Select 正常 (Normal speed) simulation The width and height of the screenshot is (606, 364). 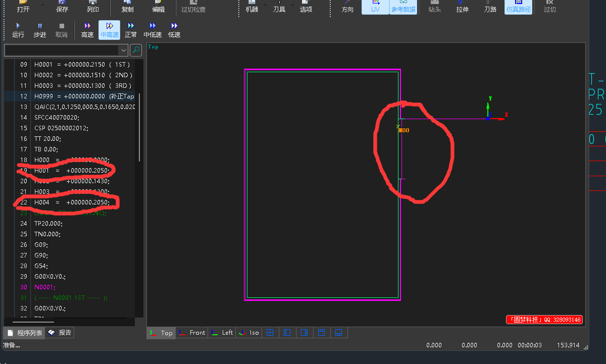click(131, 30)
